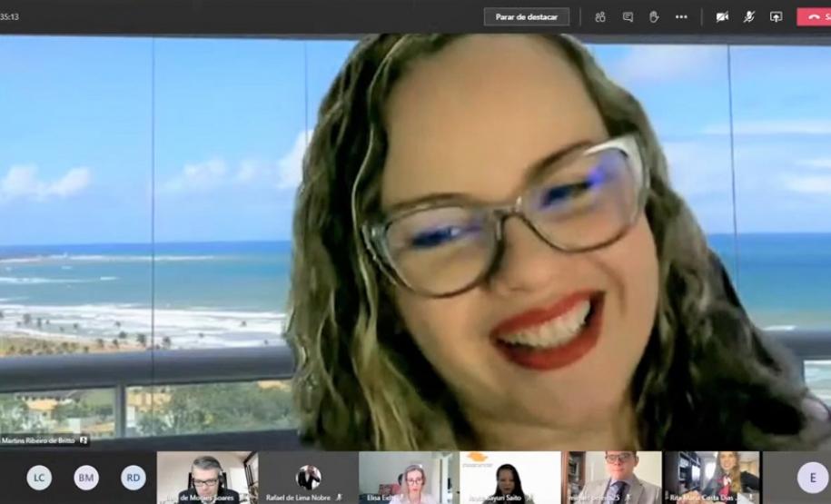Click the 'Parar de destacar' button
The image size is (831, 504).
click(x=527, y=16)
